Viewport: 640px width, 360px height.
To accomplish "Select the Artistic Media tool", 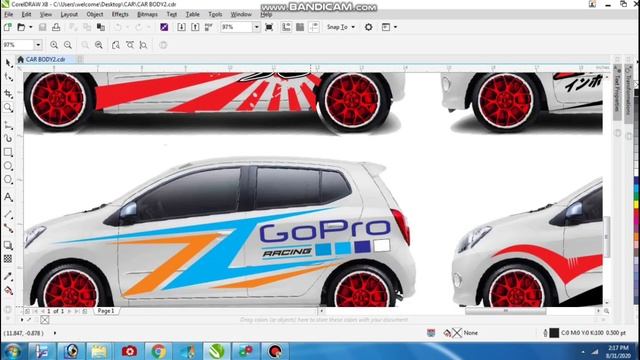I will click(x=8, y=139).
